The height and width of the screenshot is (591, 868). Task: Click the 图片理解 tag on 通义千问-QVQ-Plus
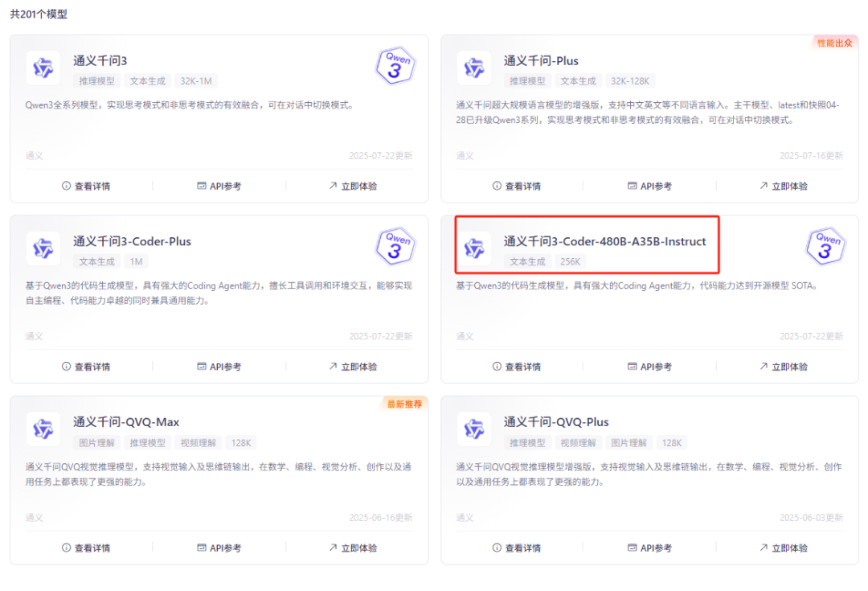click(628, 442)
